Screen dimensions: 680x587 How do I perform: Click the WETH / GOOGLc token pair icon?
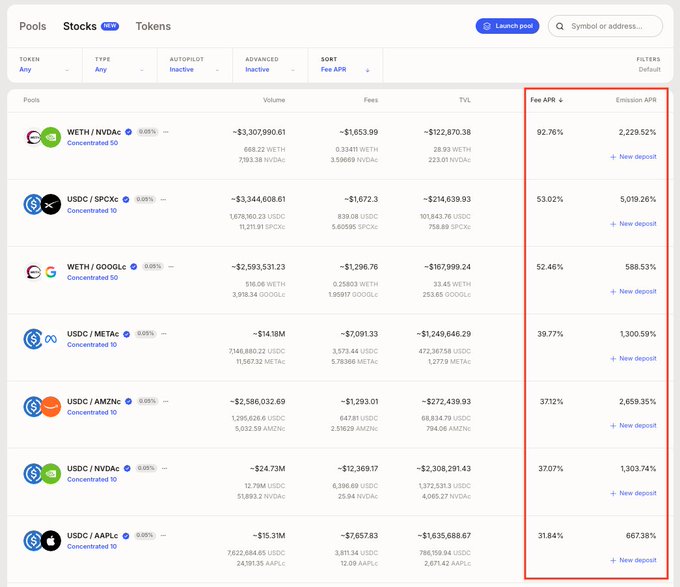42,272
